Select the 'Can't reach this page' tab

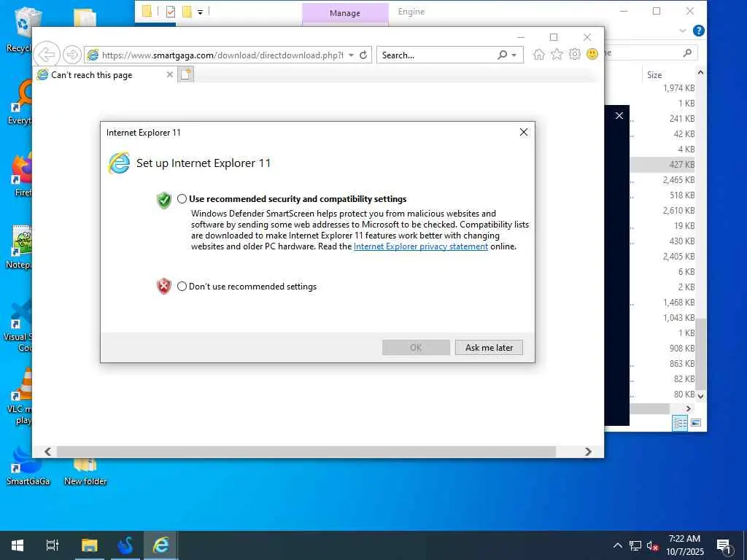(x=106, y=75)
